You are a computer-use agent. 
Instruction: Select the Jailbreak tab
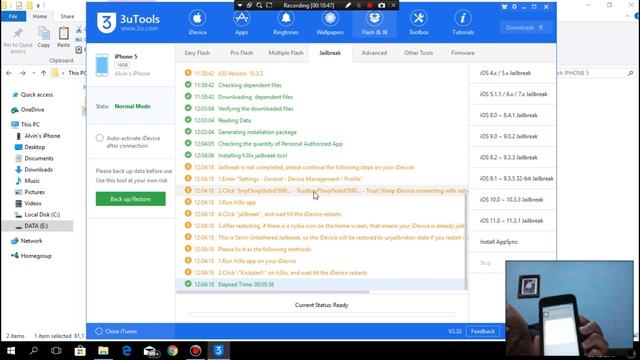pos(330,53)
